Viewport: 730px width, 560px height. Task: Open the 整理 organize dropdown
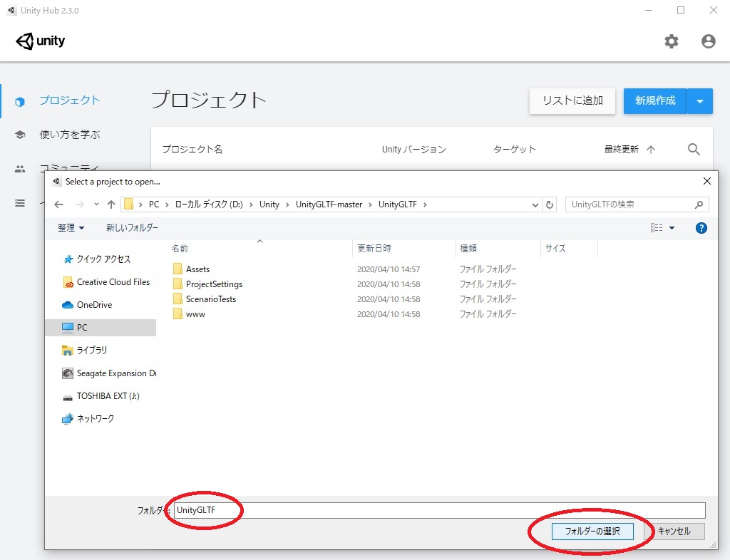[71, 228]
